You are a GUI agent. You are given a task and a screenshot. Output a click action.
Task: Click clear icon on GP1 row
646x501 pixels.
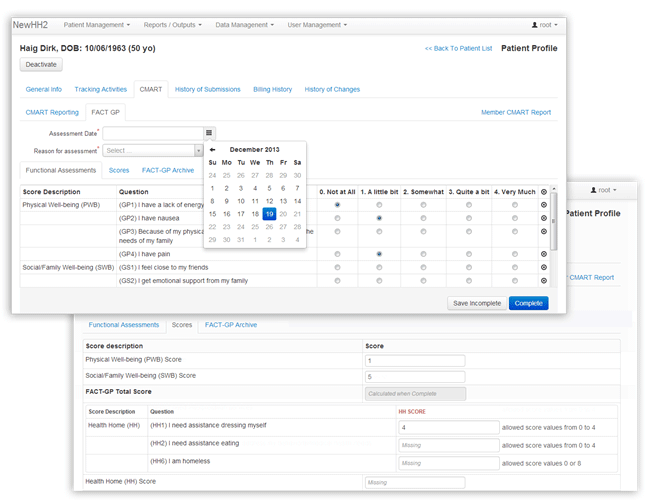[x=543, y=204]
